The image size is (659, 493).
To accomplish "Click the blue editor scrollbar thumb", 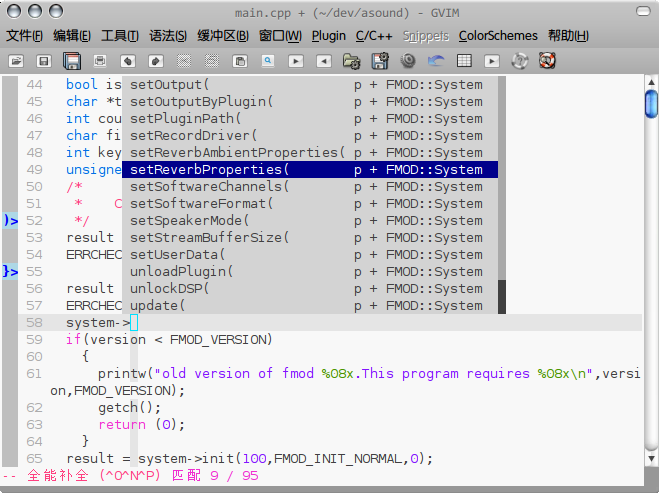I will coord(651,104).
